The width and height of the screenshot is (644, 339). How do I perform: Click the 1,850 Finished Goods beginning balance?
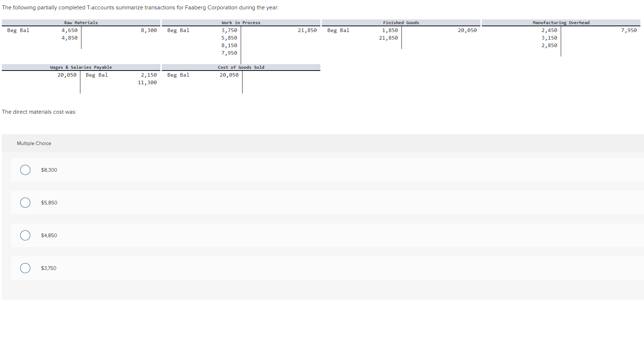pyautogui.click(x=390, y=30)
